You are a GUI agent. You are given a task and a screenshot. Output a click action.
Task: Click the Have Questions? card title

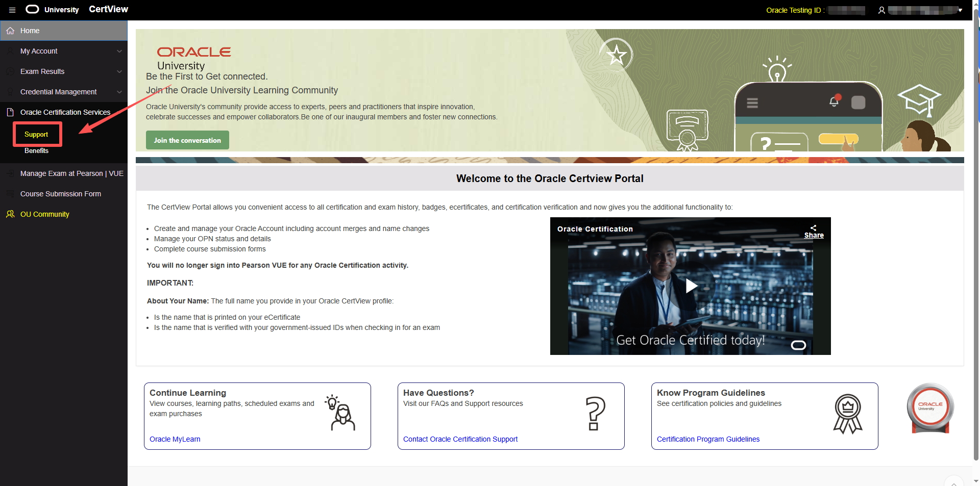[x=438, y=393]
